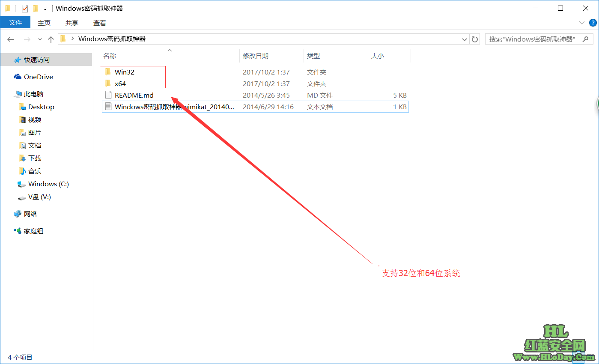Refresh the folder view

(475, 39)
